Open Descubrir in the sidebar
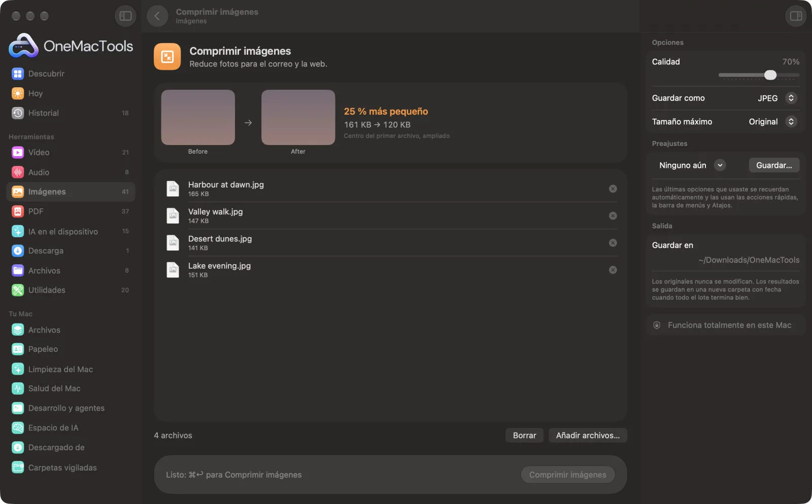This screenshot has height=504, width=812. (x=71, y=74)
